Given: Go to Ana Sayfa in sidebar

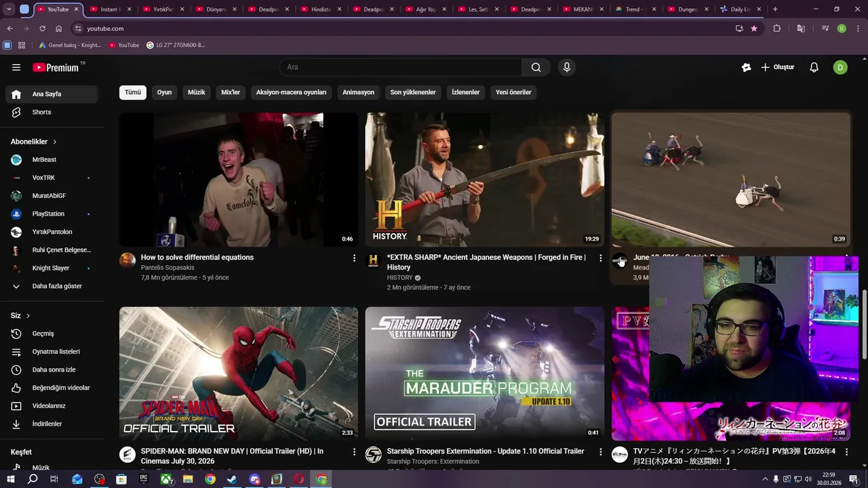Looking at the screenshot, I should (x=52, y=94).
